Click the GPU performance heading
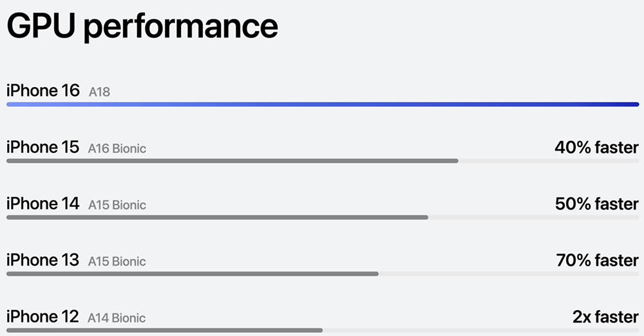This screenshot has width=644, height=336. tap(142, 26)
